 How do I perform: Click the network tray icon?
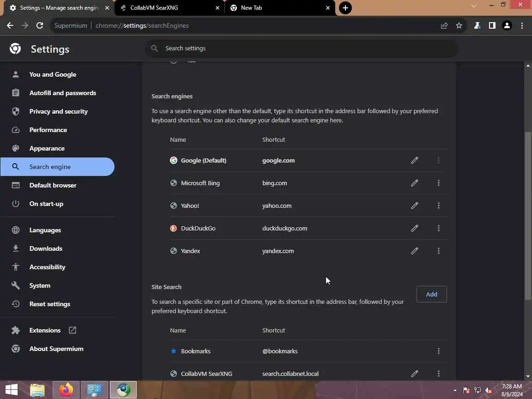pos(478,390)
